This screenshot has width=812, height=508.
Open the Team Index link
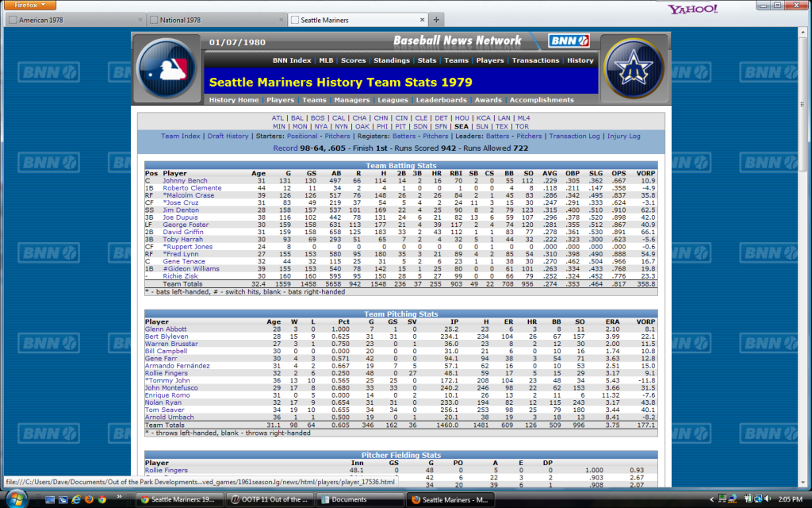(180, 137)
